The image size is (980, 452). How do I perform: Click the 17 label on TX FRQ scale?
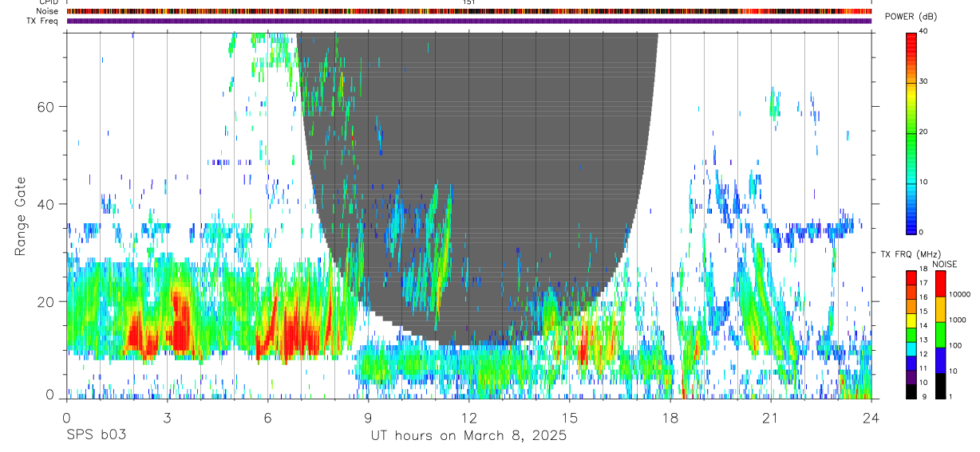pyautogui.click(x=924, y=283)
